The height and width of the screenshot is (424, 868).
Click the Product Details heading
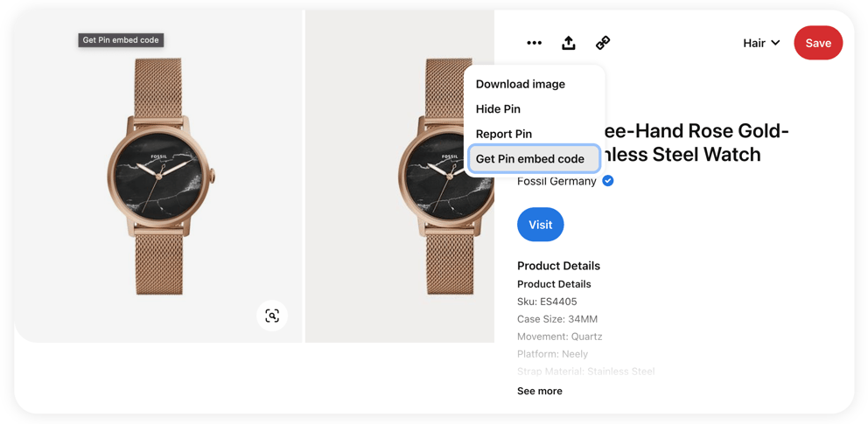point(558,266)
